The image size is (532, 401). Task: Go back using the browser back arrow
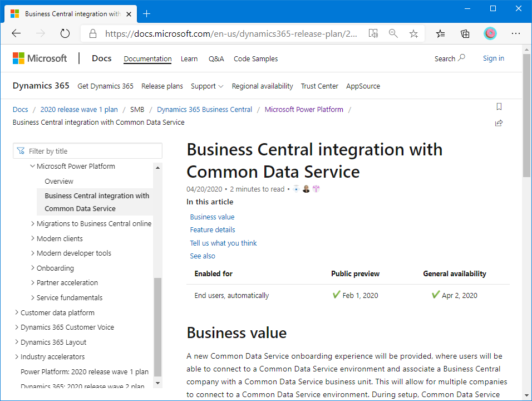click(16, 33)
